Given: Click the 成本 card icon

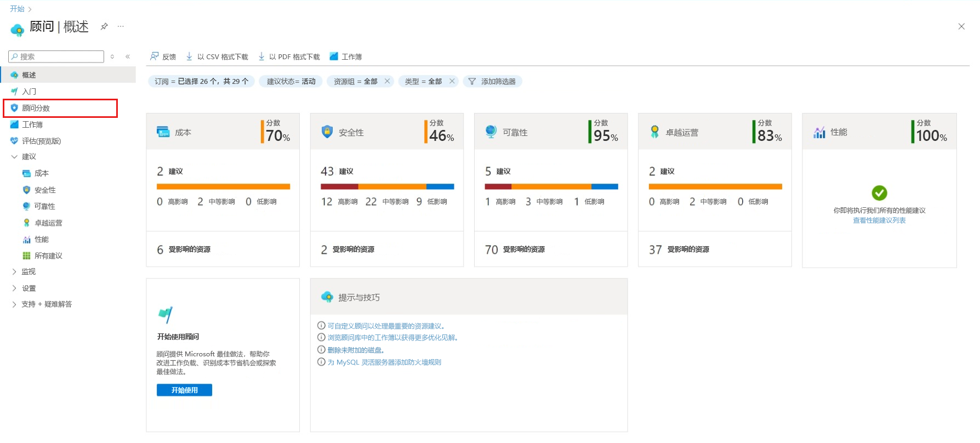Looking at the screenshot, I should pyautogui.click(x=163, y=132).
